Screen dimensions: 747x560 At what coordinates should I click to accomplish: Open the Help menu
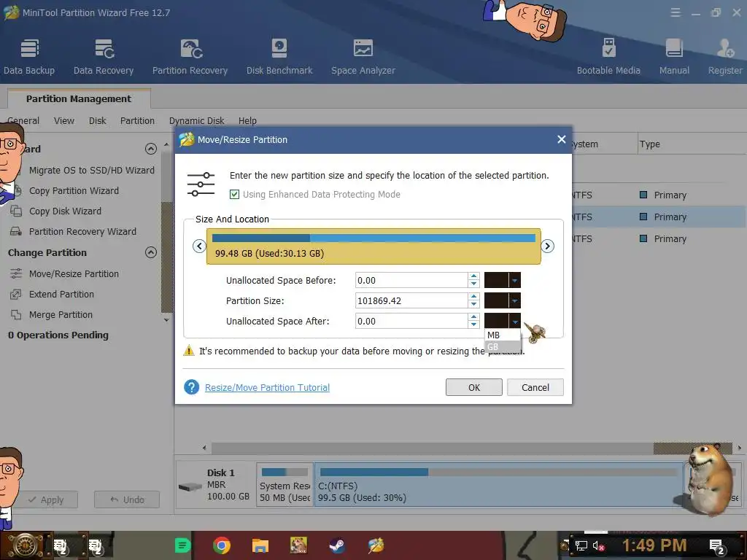[247, 120]
